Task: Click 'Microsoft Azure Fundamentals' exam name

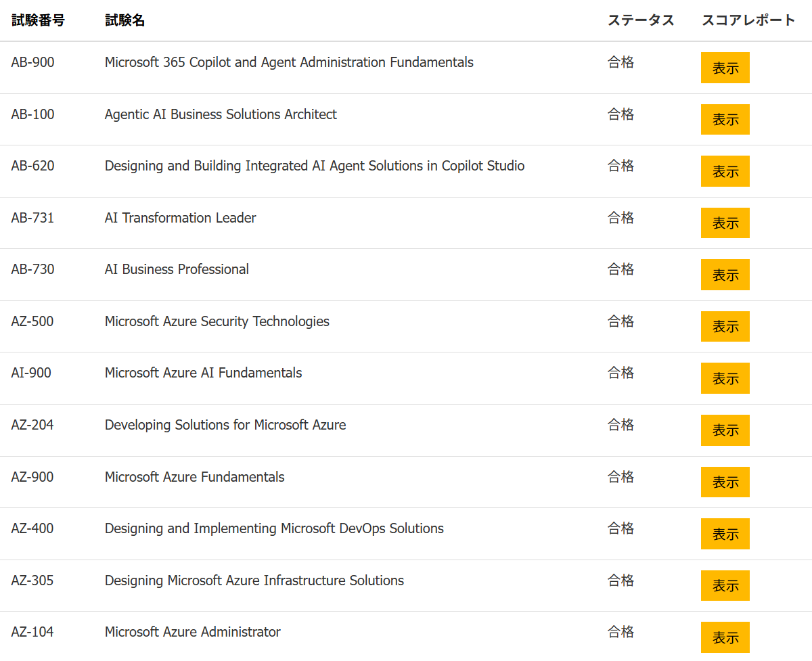Action: click(195, 477)
